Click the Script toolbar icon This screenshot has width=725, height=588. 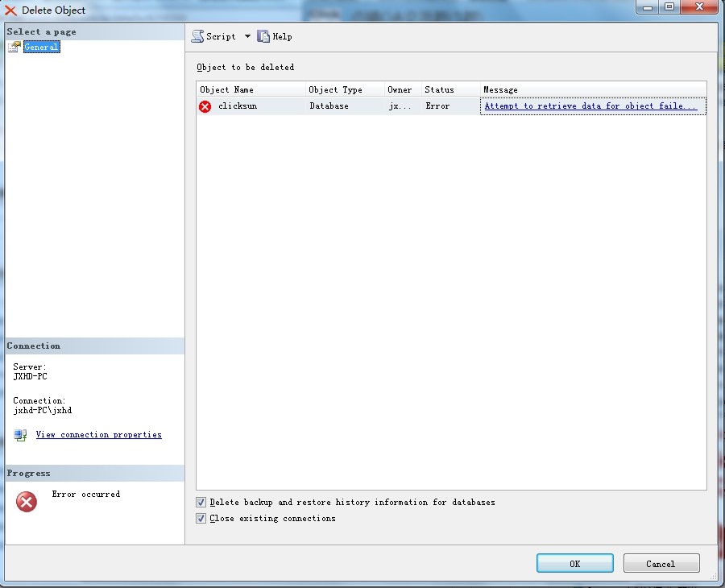click(x=197, y=36)
